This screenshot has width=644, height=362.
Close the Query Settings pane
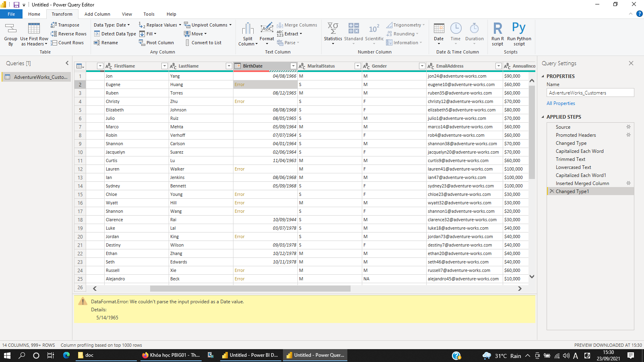[x=631, y=63]
